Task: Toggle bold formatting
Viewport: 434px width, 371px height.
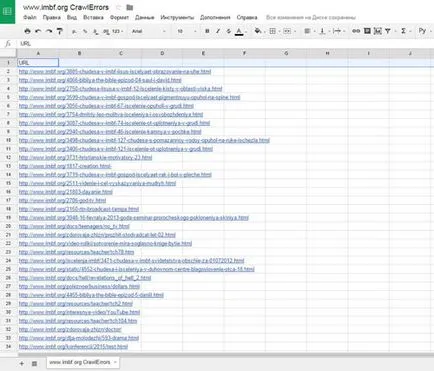Action: (207, 31)
